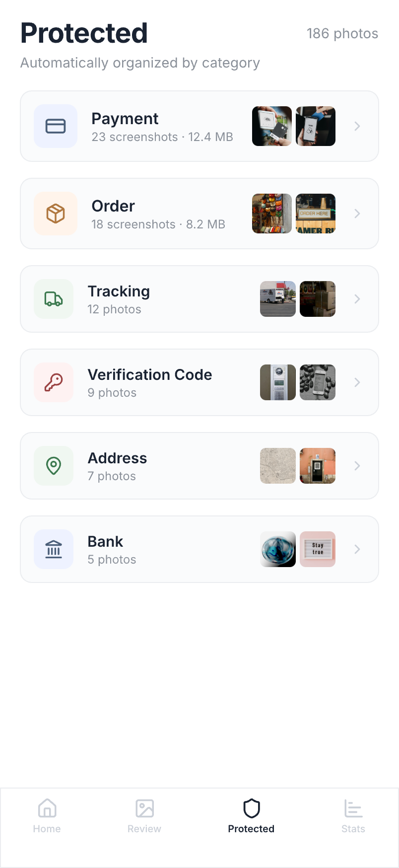Viewport: 399px width, 868px height.
Task: Tap the Home house icon
Action: click(47, 808)
